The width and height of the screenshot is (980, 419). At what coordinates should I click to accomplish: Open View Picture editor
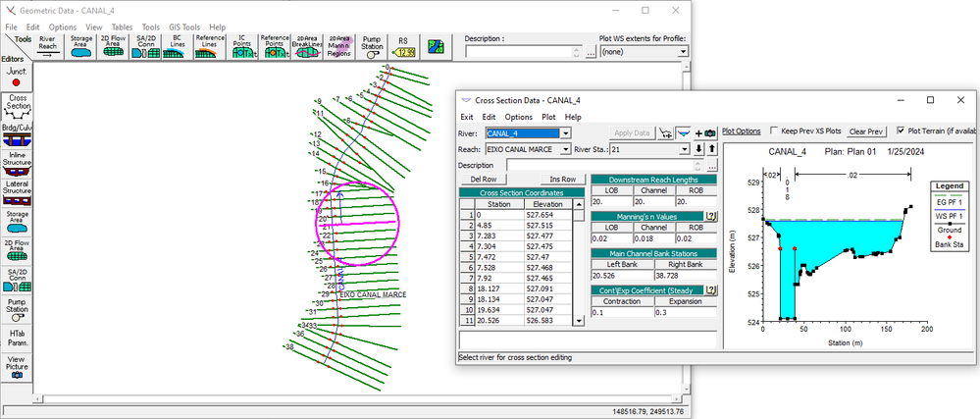[x=17, y=366]
